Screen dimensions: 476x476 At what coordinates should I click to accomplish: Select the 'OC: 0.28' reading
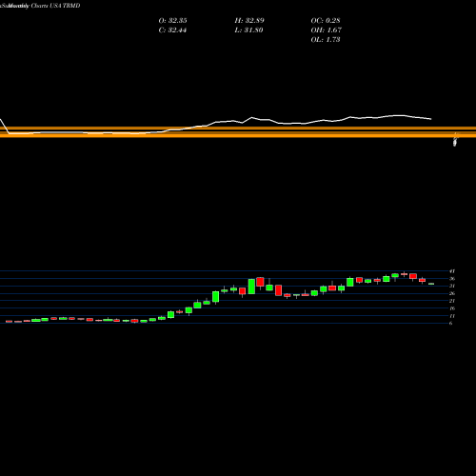[326, 21]
